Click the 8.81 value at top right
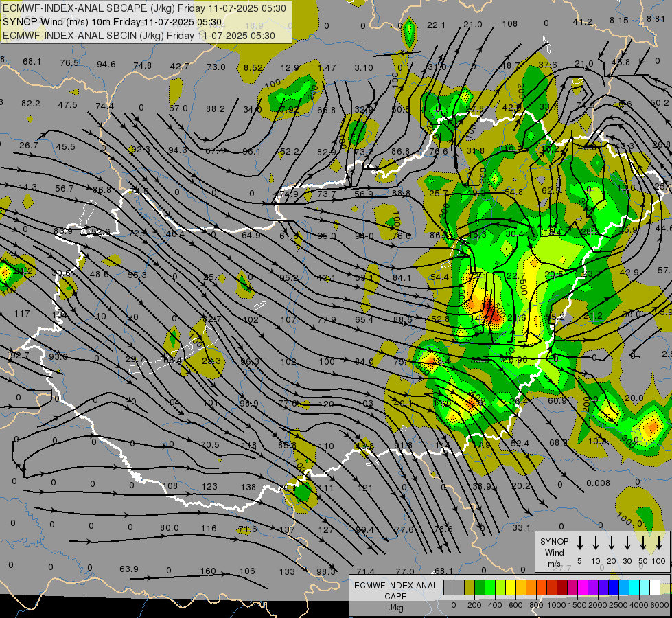 pyautogui.click(x=656, y=19)
